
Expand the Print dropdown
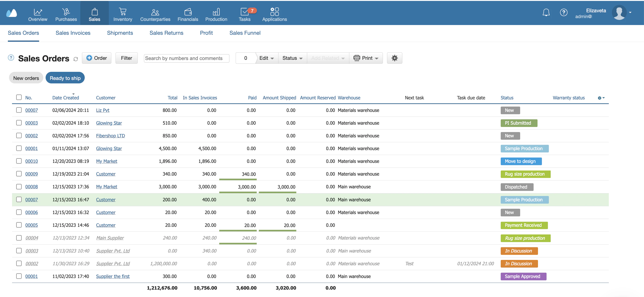(366, 58)
